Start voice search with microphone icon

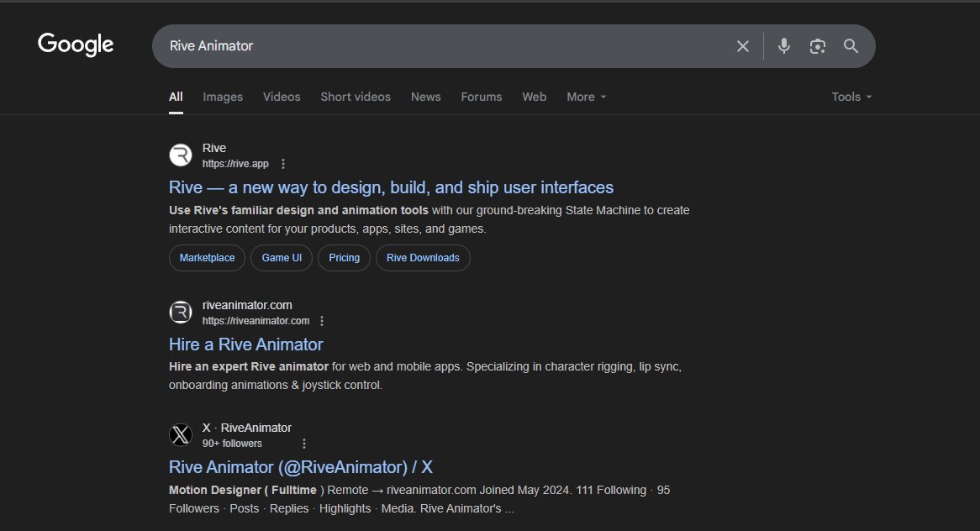tap(784, 45)
